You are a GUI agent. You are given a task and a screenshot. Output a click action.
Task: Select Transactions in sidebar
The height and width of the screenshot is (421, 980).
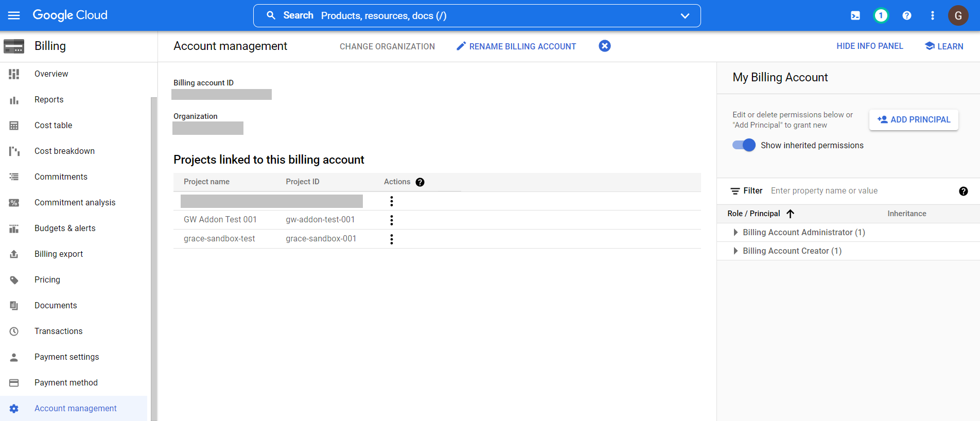point(58,331)
